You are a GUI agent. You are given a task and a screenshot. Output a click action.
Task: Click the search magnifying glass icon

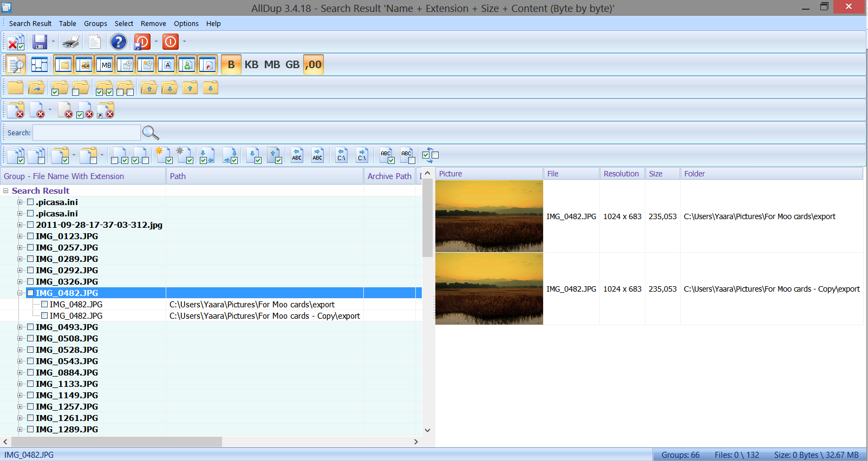pyautogui.click(x=150, y=133)
